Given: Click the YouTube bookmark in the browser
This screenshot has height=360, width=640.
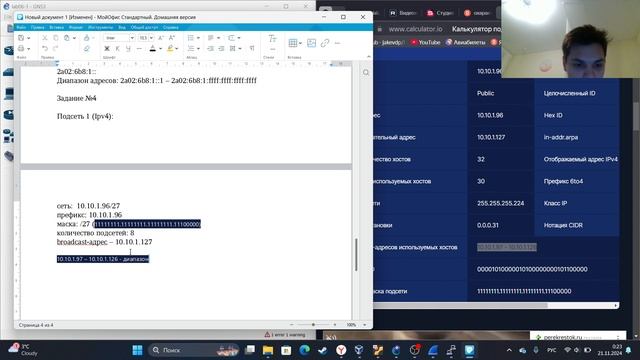Looking at the screenshot, I should (426, 42).
